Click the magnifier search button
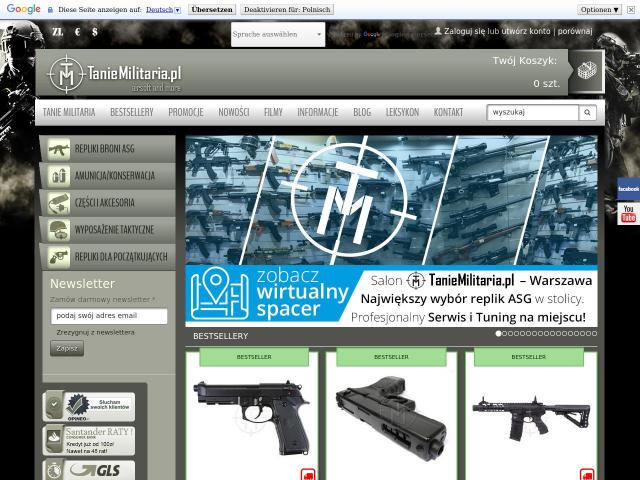Viewport: 640px width, 480px height. pyautogui.click(x=587, y=112)
